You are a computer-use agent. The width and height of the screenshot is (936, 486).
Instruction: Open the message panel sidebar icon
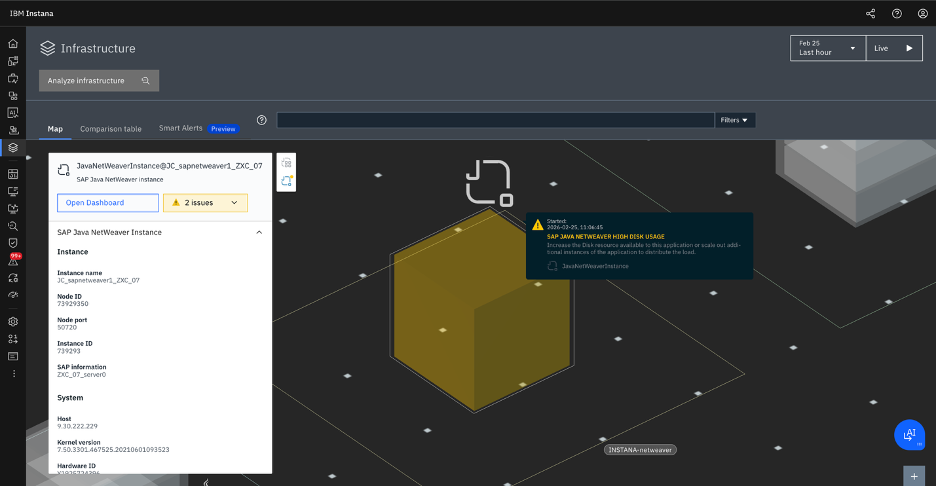[13, 356]
